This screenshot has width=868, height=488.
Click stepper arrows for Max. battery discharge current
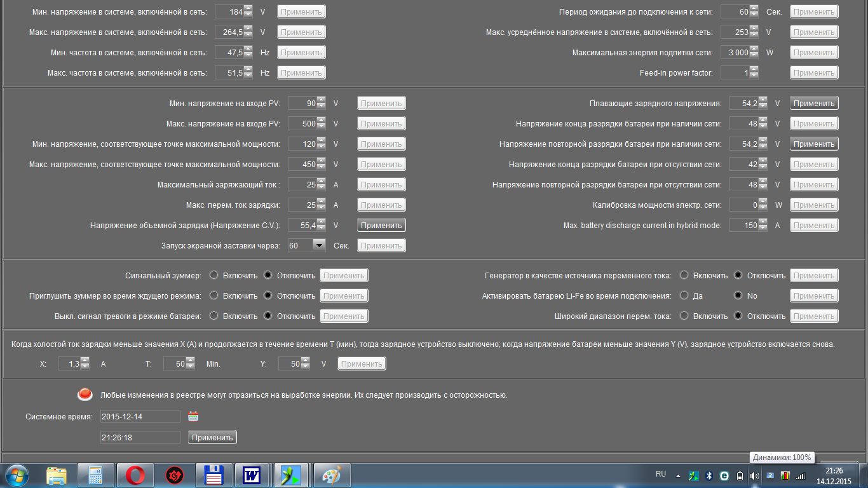click(x=763, y=225)
